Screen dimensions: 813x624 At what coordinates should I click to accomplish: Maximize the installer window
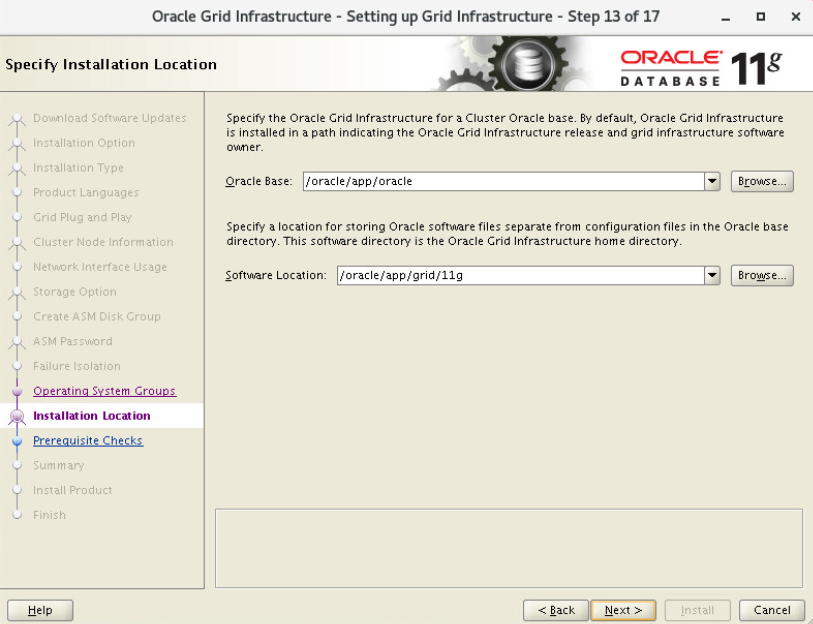tap(760, 17)
